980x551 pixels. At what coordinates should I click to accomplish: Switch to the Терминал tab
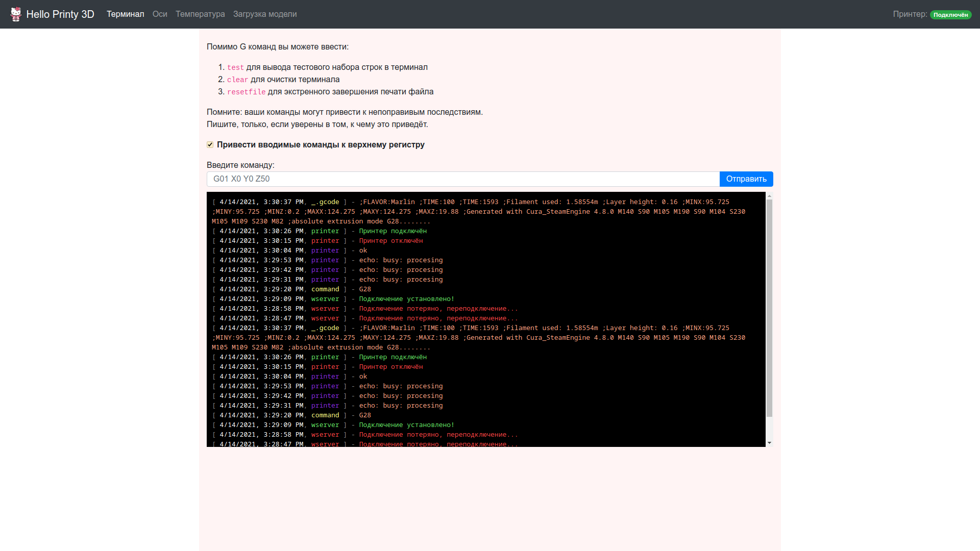125,14
